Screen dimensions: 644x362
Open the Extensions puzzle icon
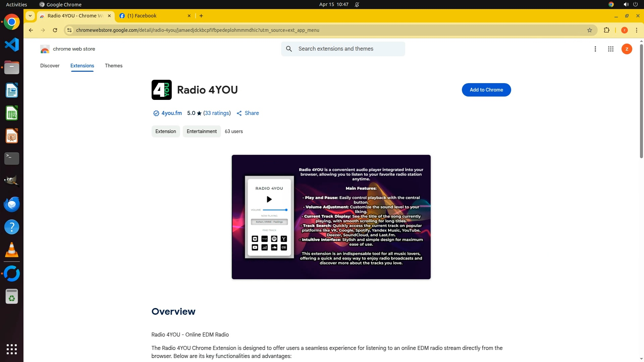click(x=606, y=30)
